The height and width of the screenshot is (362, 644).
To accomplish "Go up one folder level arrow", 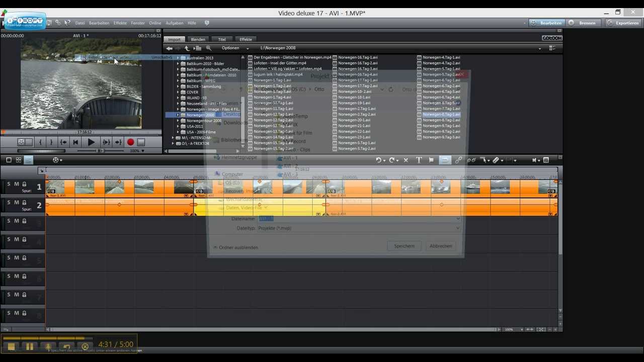I will click(x=187, y=48).
